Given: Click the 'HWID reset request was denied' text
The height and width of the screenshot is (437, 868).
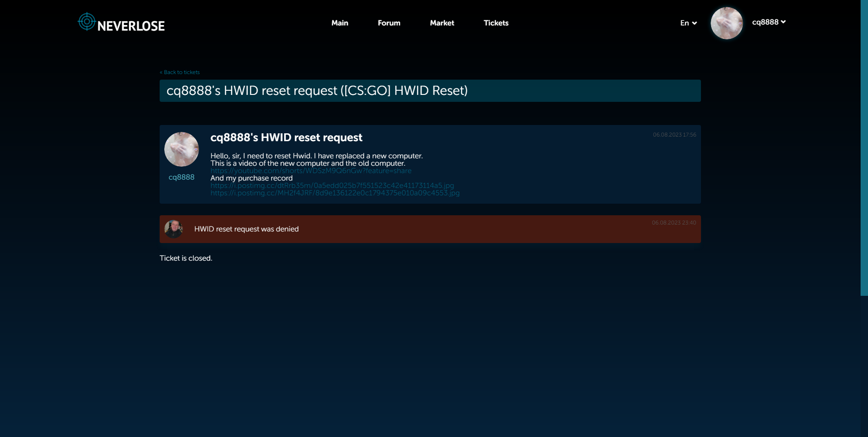Looking at the screenshot, I should pyautogui.click(x=247, y=229).
